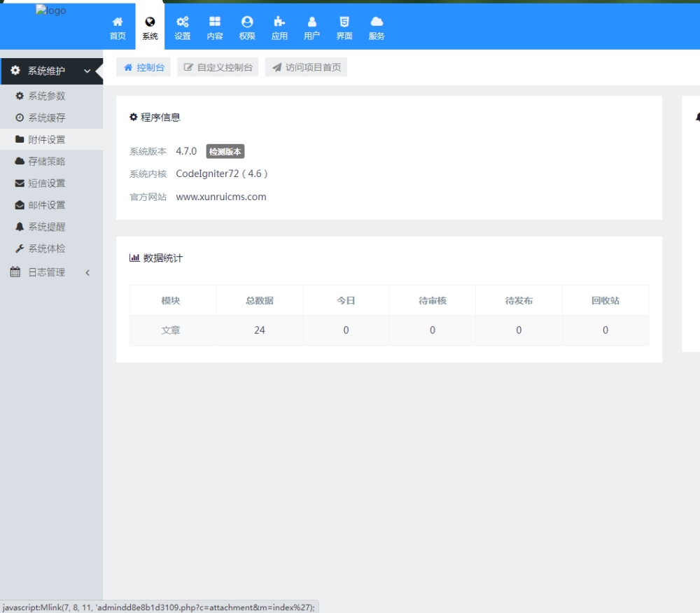Screen dimensions: 700x613
Task: Click the bell icon beside 系统提醒
Action: click(x=20, y=227)
